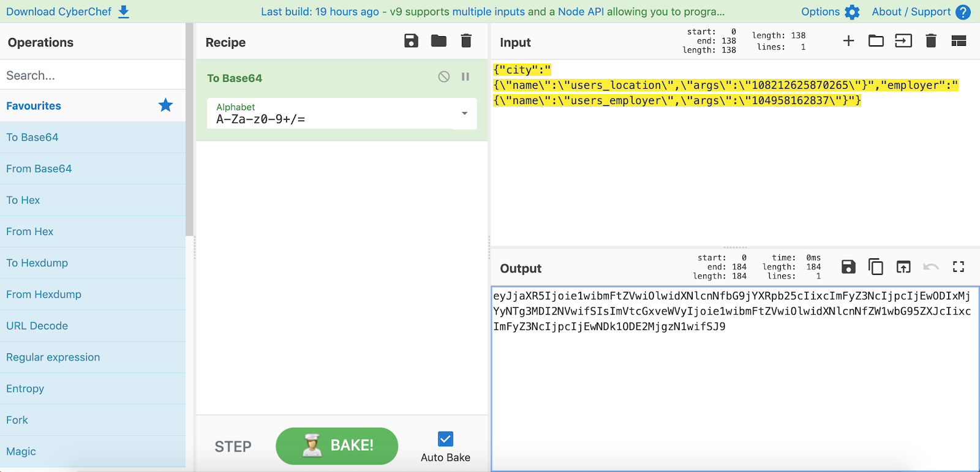This screenshot has height=472, width=980.
Task: Select the To Base64 operation in the list
Action: (x=93, y=137)
